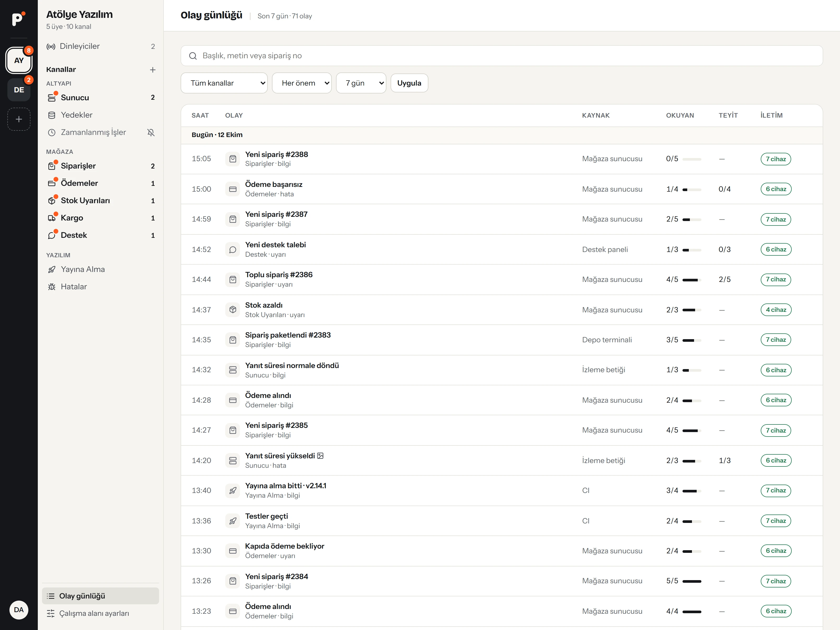Click the Hatalar bug icon
This screenshot has height=630, width=840.
tap(52, 287)
